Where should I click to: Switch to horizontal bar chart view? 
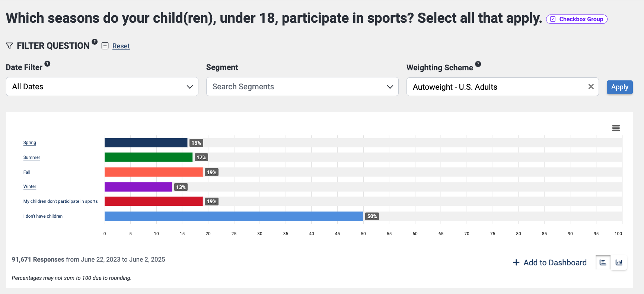[603, 262]
